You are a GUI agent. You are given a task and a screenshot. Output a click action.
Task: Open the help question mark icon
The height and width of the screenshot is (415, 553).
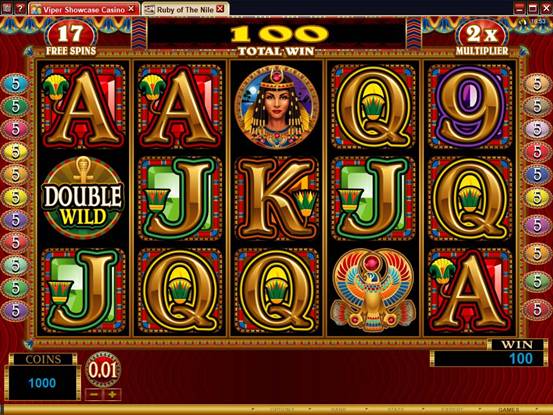coord(21,8)
